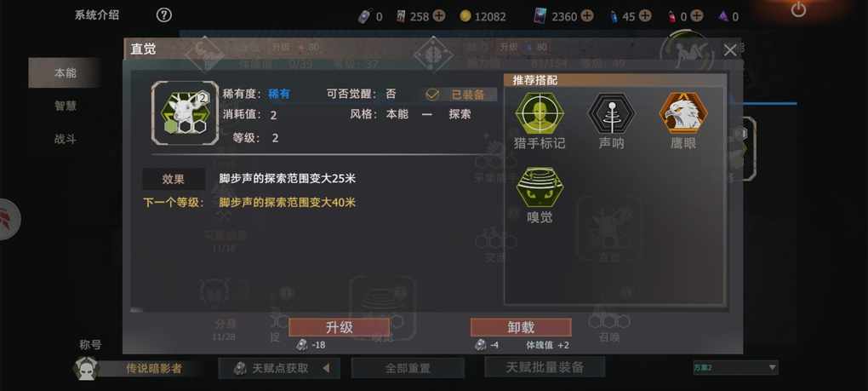Click the 全部重置 reset all button

pyautogui.click(x=408, y=368)
